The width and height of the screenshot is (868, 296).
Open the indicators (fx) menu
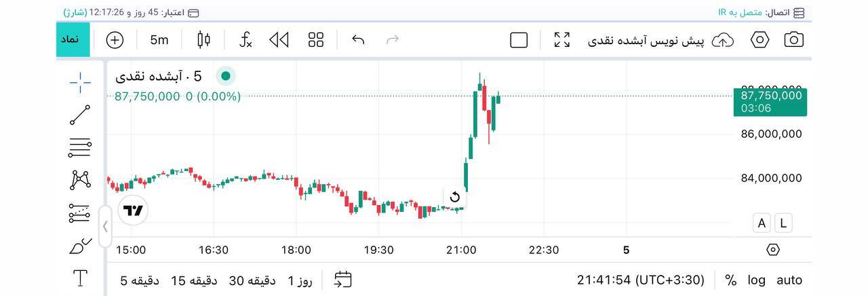point(245,40)
